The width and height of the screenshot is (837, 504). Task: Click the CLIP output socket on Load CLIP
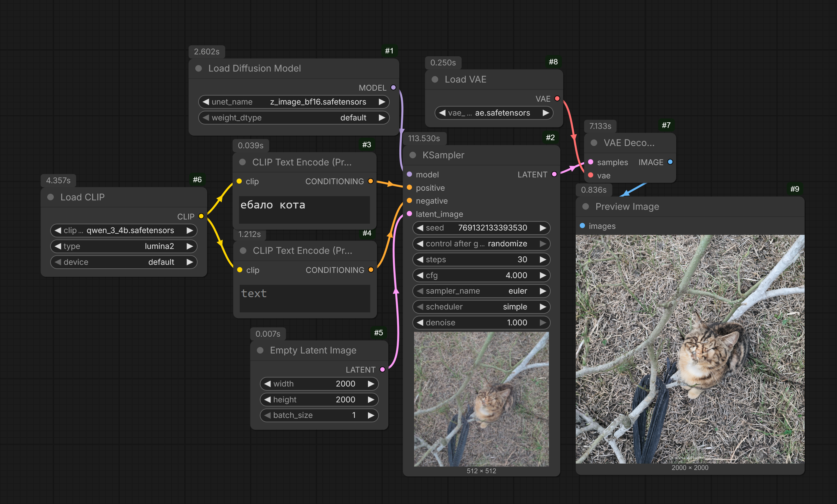pyautogui.click(x=201, y=216)
